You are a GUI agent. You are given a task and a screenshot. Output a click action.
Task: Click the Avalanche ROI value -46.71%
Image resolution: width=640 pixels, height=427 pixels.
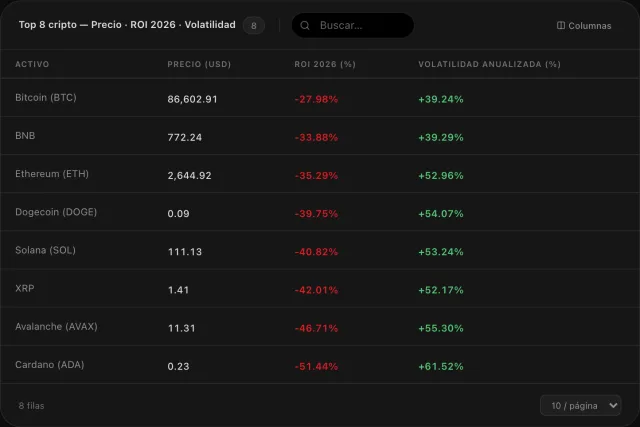point(316,328)
